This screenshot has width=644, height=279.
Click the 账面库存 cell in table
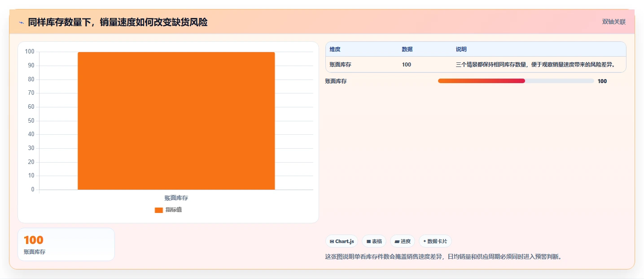click(340, 65)
